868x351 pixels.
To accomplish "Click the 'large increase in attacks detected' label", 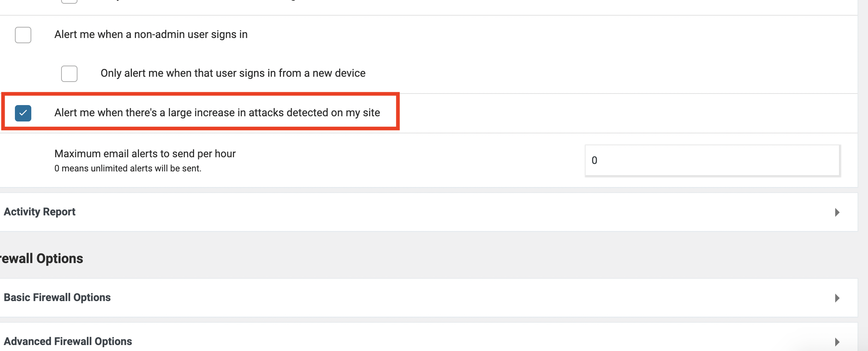I will pyautogui.click(x=217, y=113).
